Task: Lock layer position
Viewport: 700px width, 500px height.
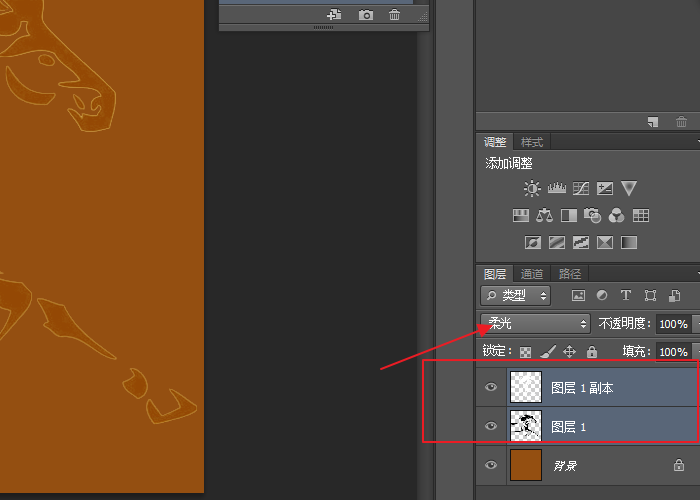Action: point(569,352)
